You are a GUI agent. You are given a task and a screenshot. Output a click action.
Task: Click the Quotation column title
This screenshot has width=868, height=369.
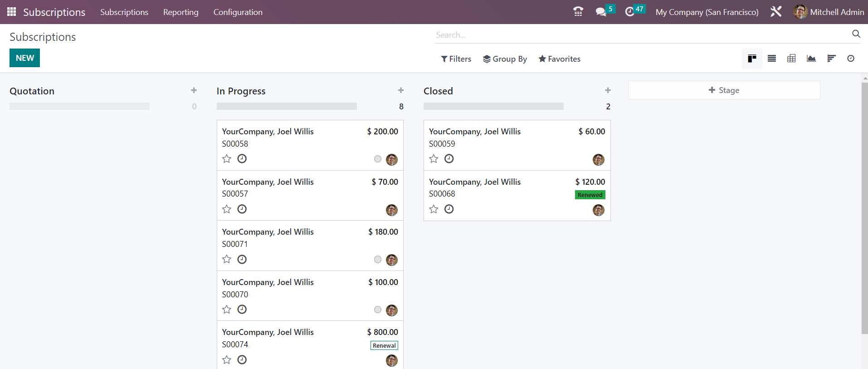[32, 91]
